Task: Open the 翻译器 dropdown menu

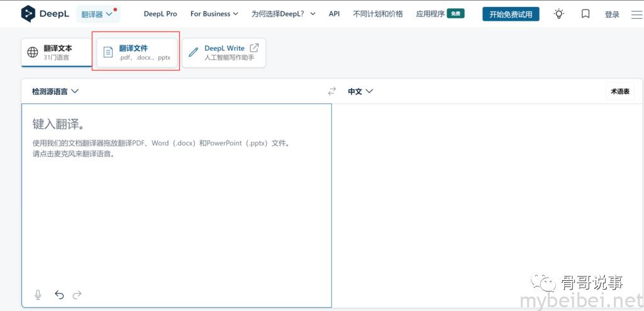Action: (98, 14)
